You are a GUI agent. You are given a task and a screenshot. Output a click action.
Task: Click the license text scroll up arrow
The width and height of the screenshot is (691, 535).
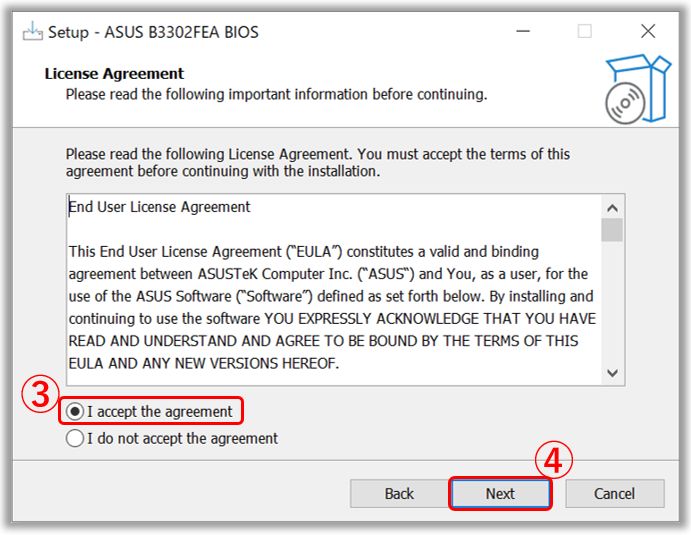point(612,208)
